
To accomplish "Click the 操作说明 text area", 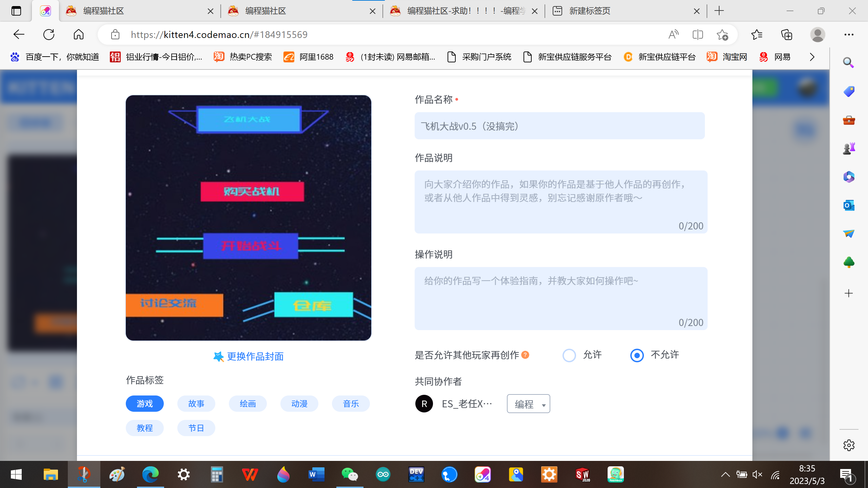I will (561, 299).
